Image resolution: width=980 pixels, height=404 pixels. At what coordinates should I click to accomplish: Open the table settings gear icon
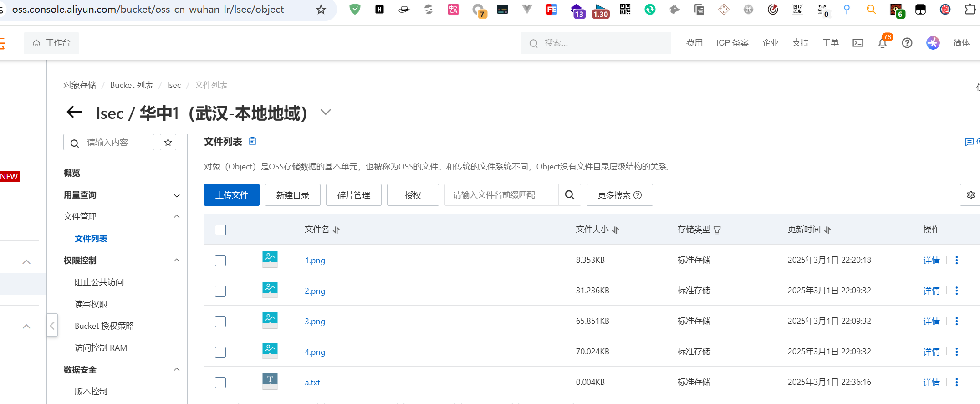coord(970,195)
